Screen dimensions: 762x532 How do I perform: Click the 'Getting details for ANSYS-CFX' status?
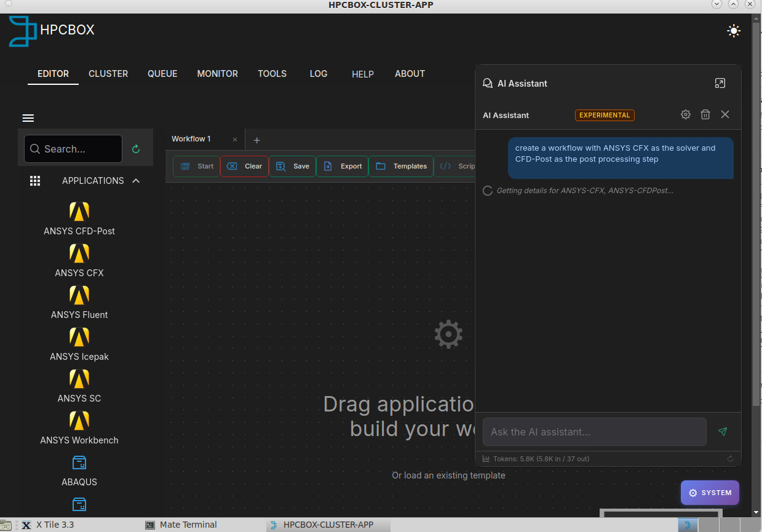click(585, 191)
